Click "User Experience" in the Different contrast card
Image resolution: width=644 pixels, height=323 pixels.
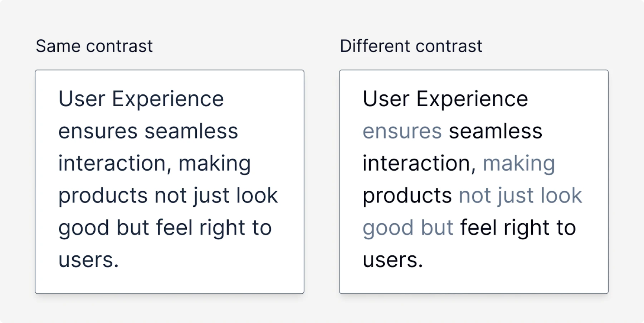pos(445,99)
